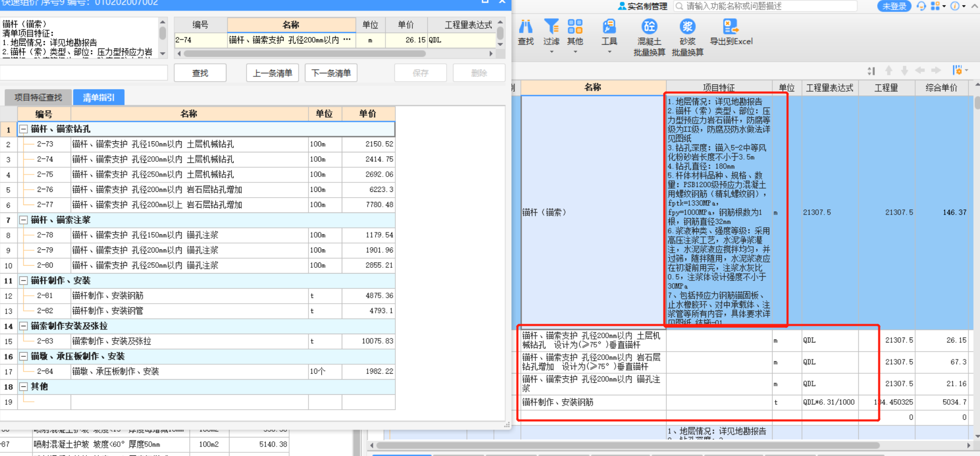
Task: Click the customer service headset icon
Action: [x=921, y=6]
